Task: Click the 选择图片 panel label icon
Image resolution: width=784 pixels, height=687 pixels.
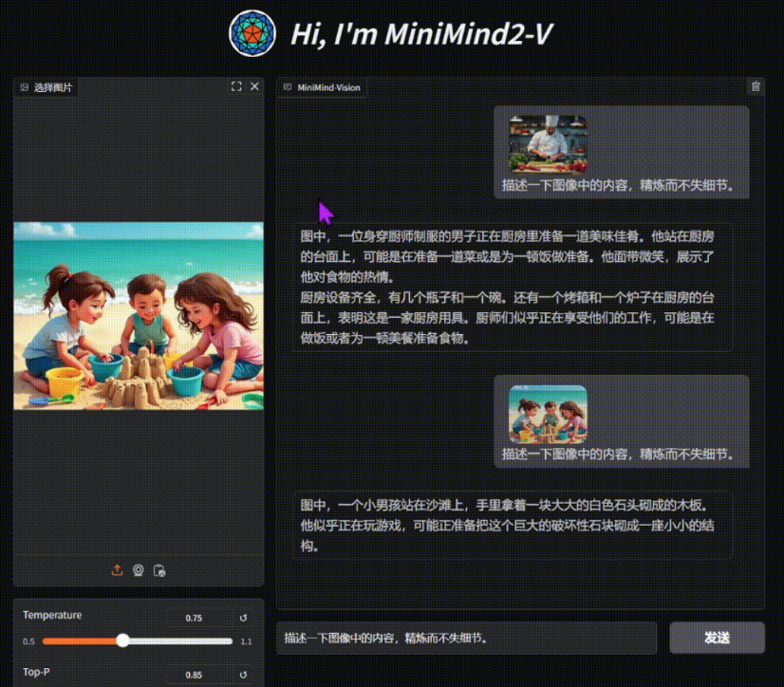Action: point(25,87)
